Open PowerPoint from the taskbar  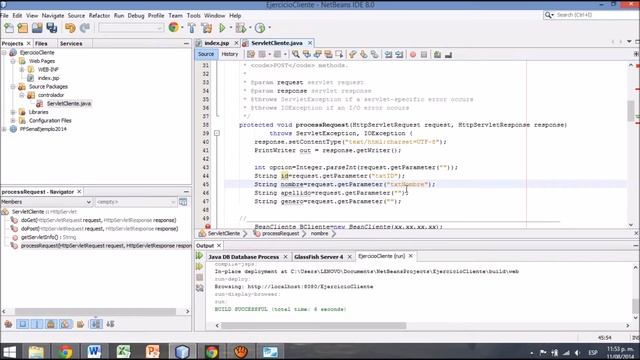click(x=153, y=351)
